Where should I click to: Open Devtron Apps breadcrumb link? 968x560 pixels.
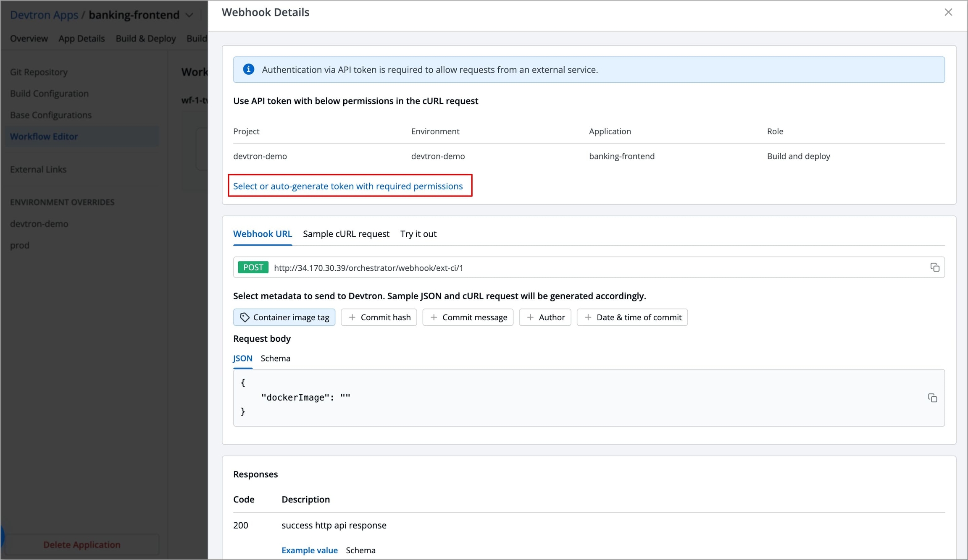pyautogui.click(x=44, y=15)
